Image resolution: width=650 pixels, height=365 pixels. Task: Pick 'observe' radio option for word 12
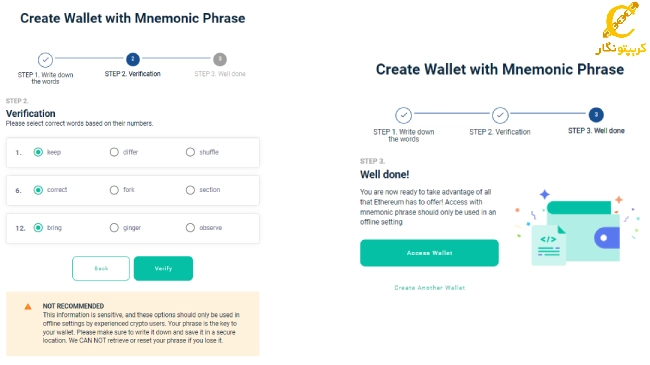click(x=190, y=228)
